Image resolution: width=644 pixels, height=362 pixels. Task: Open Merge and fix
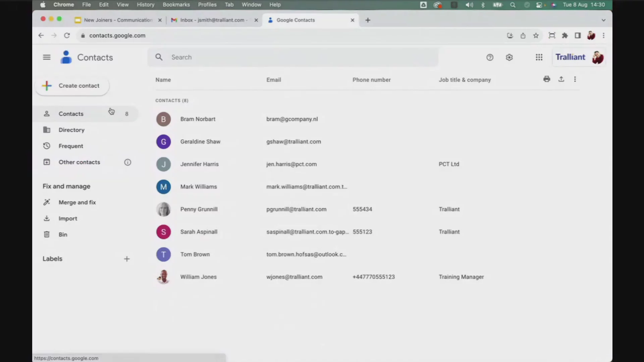[x=85, y=202]
